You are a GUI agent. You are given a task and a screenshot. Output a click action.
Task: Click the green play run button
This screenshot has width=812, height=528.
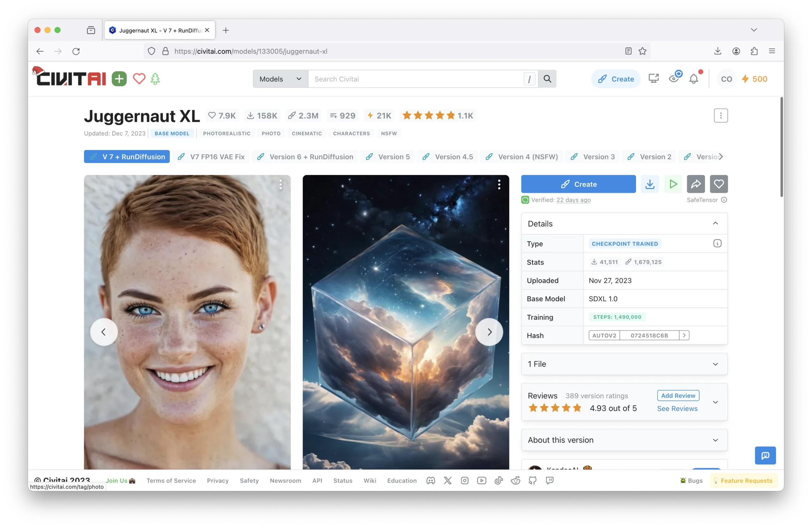pos(673,184)
